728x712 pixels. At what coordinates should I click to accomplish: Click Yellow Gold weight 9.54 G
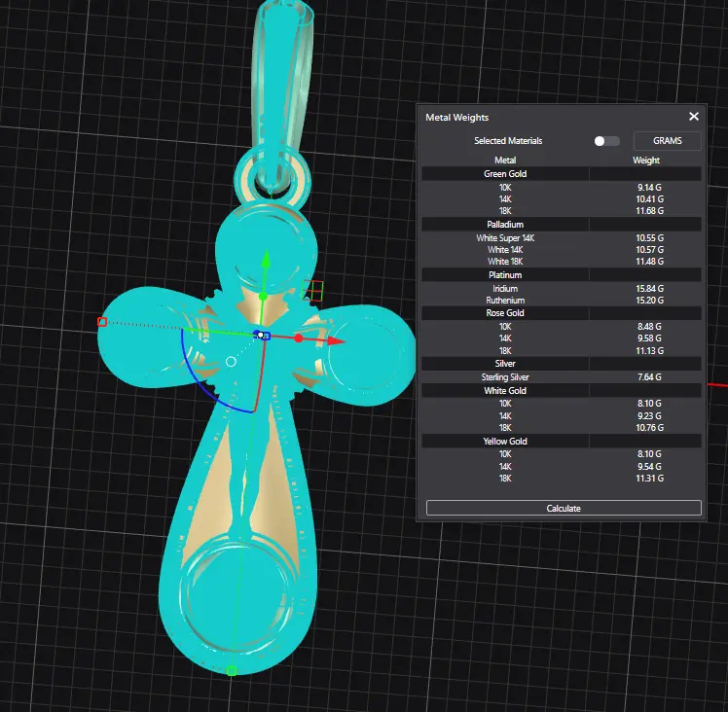point(649,466)
